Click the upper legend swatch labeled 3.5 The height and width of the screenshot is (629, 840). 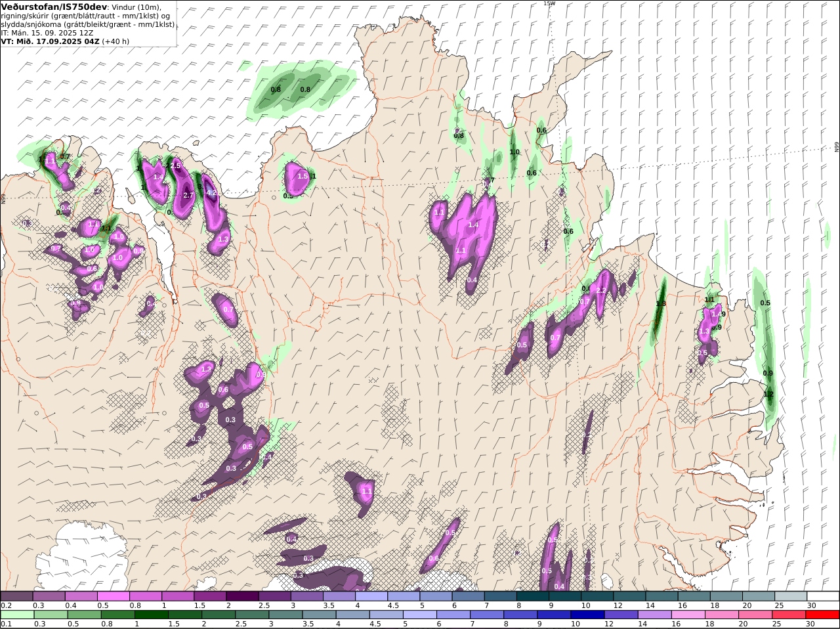click(x=339, y=596)
